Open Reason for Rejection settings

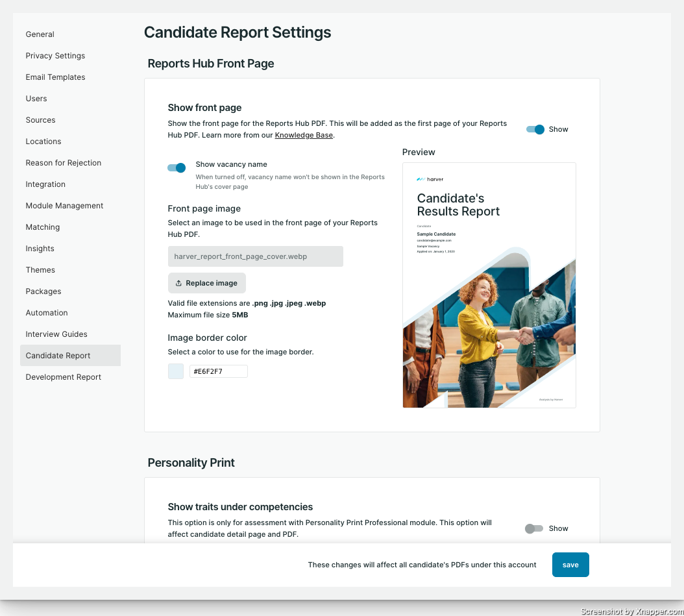point(63,162)
